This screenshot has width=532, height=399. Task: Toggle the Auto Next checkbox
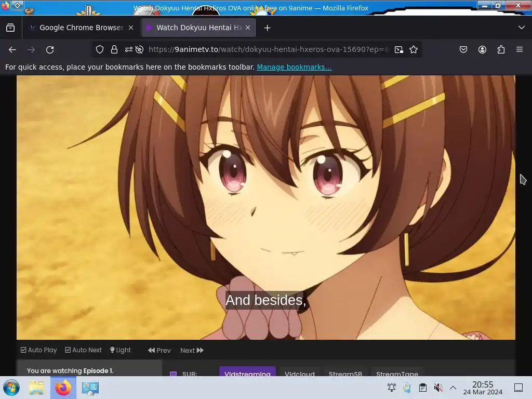pyautogui.click(x=83, y=350)
